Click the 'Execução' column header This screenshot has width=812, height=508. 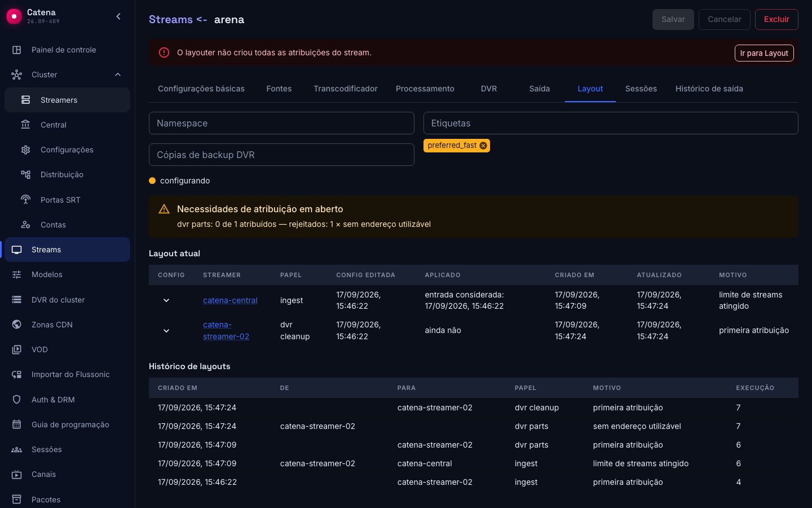coord(755,388)
